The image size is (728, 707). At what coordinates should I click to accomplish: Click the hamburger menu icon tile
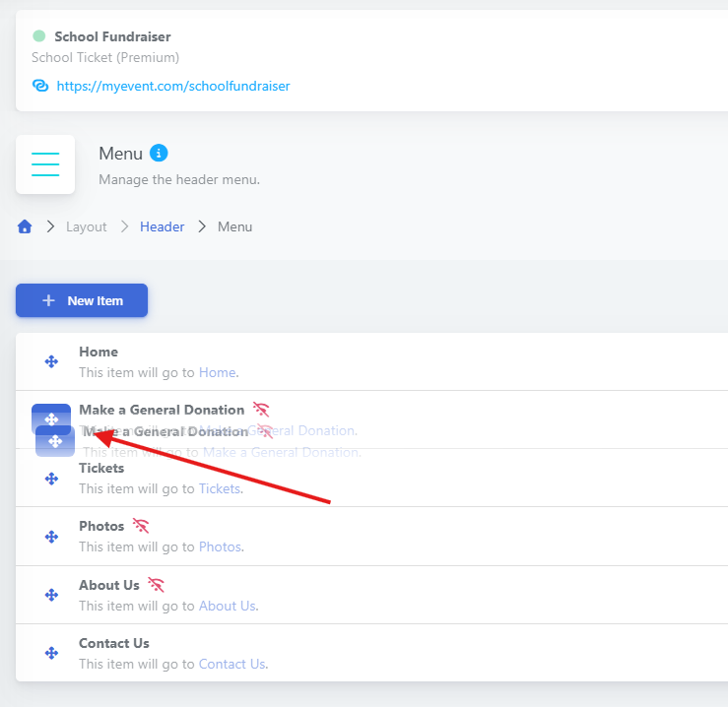tap(45, 164)
